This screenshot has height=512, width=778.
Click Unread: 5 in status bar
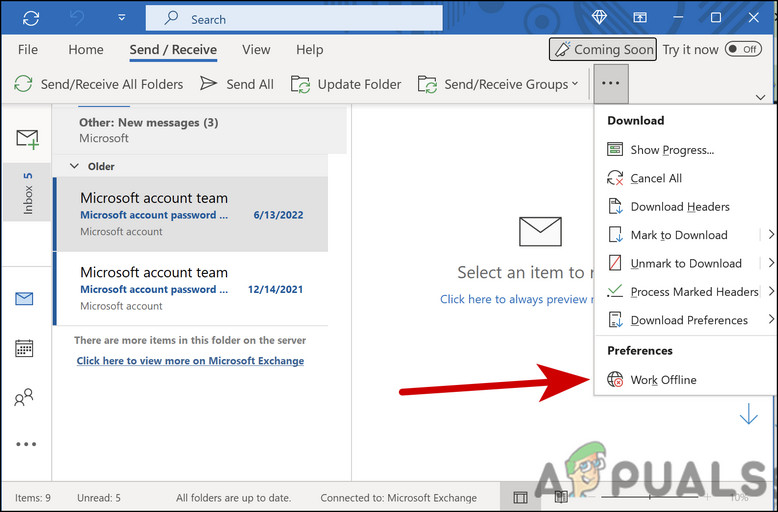[99, 498]
